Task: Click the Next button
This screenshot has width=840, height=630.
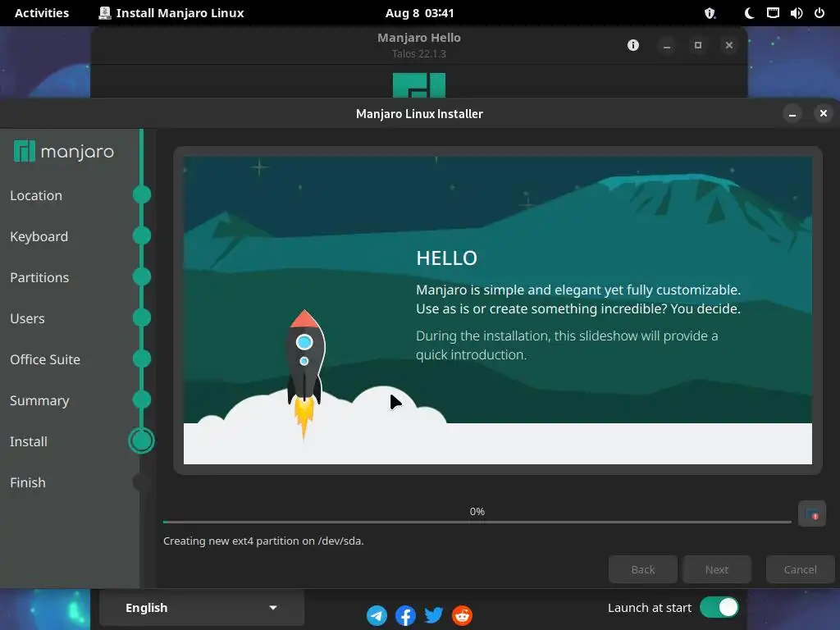Action: pos(717,569)
